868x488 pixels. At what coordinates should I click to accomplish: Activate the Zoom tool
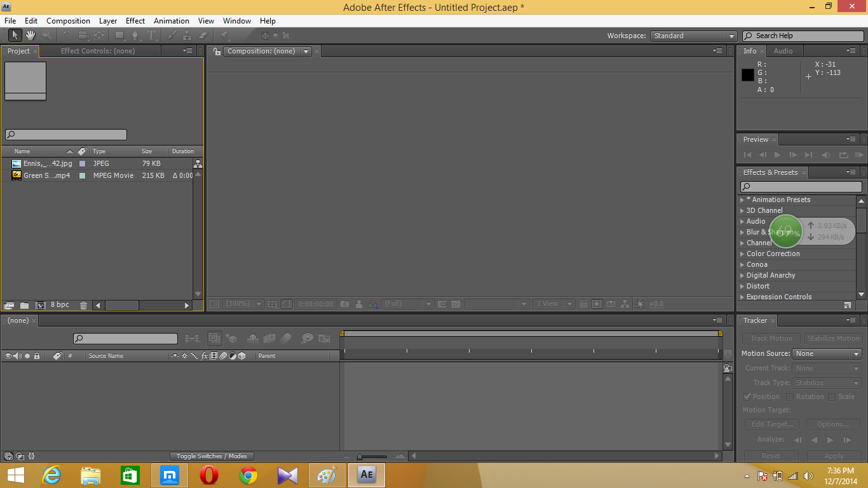[47, 35]
